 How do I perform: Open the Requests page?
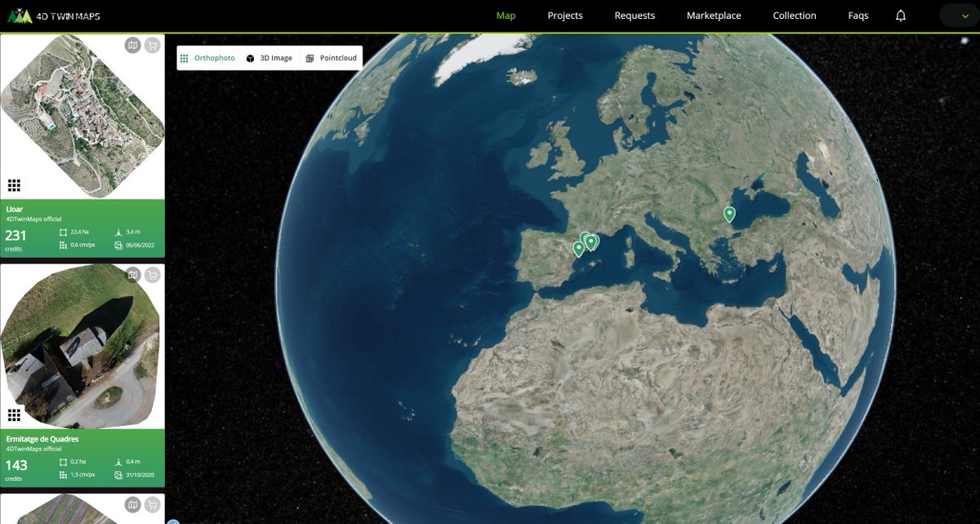click(x=635, y=16)
